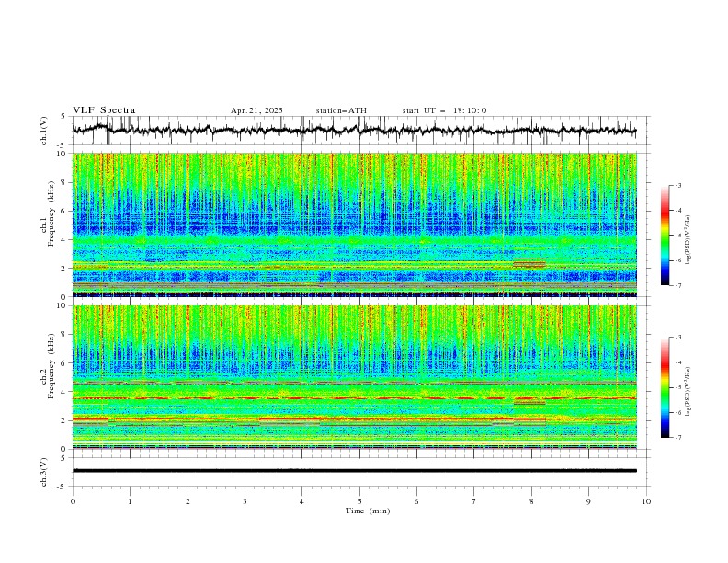This screenshot has width=728, height=563.
Task: Click the lower PSD color bar
Action: coord(665,387)
